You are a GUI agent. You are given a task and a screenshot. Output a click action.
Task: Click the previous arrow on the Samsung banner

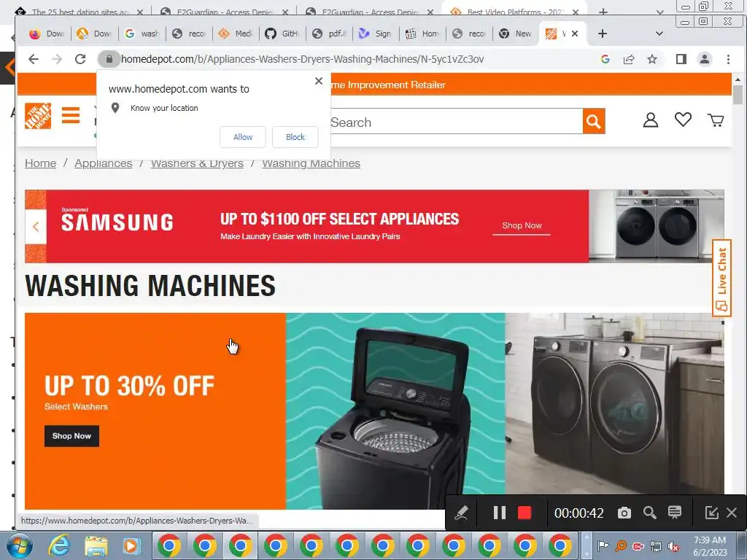[x=36, y=227]
